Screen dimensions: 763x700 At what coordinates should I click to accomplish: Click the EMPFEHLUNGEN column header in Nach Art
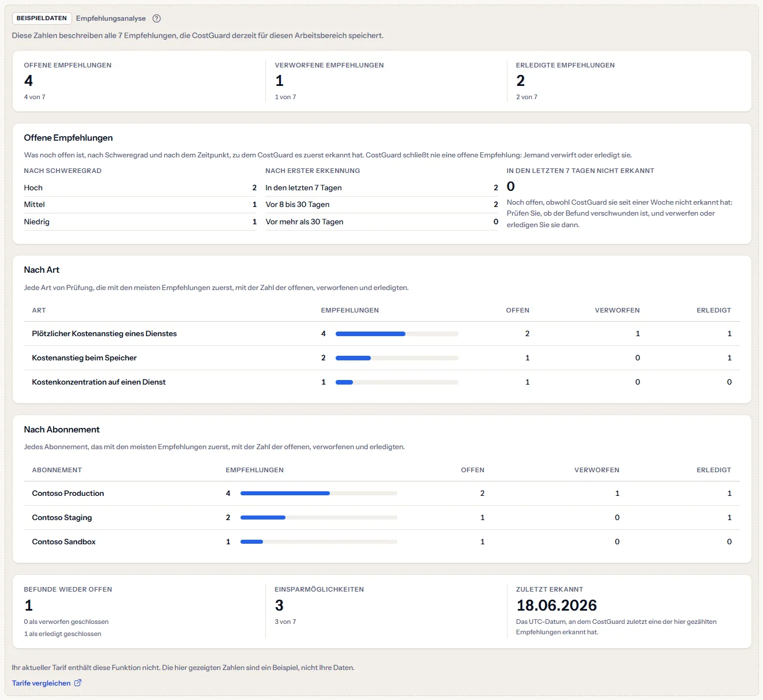pyautogui.click(x=350, y=310)
